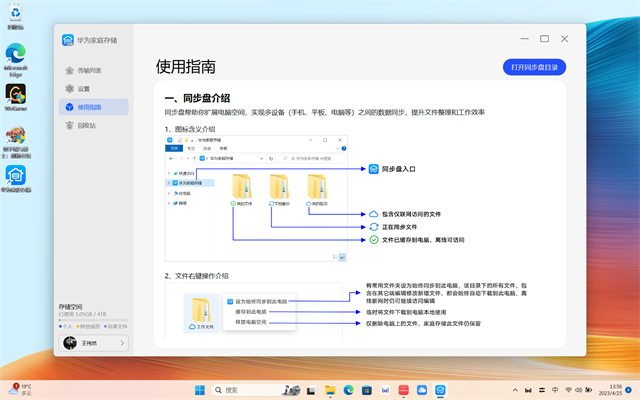Image resolution: width=640 pixels, height=400 pixels.
Task: Open the red app icon on taskbar
Action: tap(403, 390)
